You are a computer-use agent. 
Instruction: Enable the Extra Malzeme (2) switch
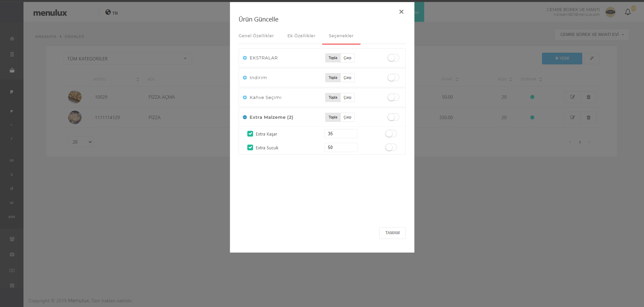click(393, 117)
